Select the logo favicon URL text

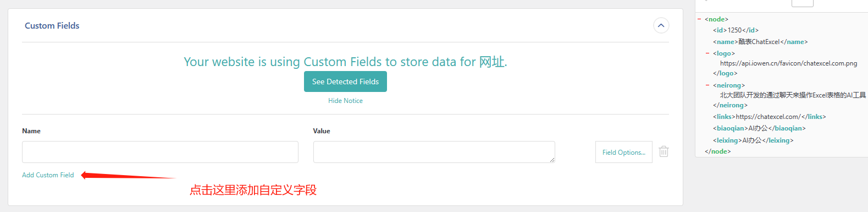[788, 63]
